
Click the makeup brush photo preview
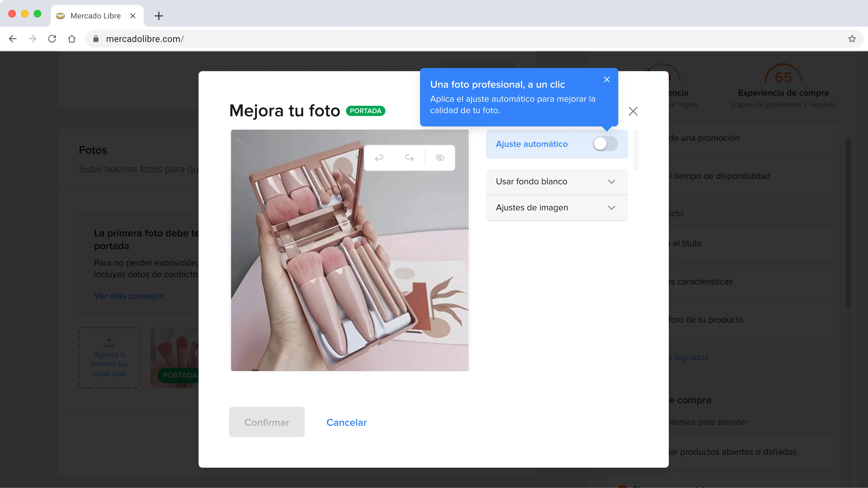click(350, 250)
